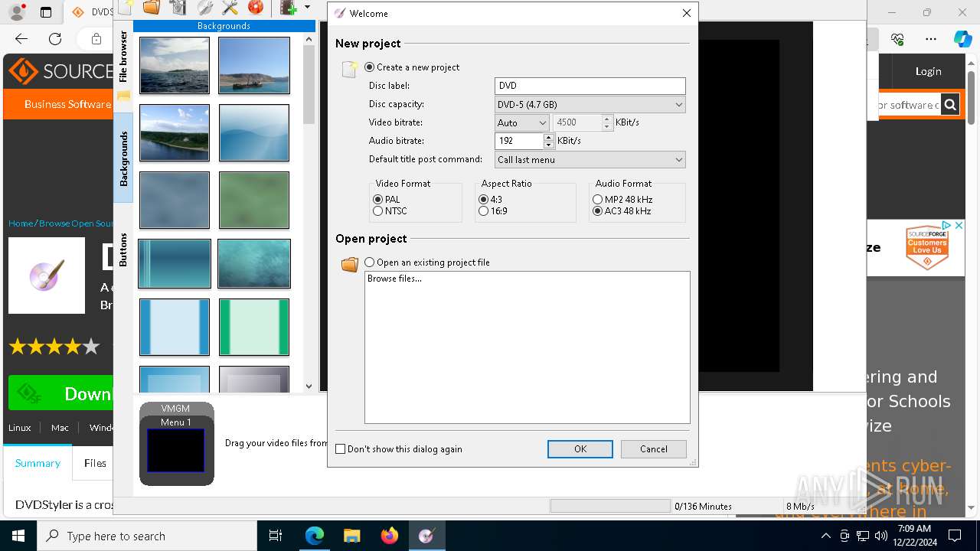Open the notification center icon

coord(955,536)
